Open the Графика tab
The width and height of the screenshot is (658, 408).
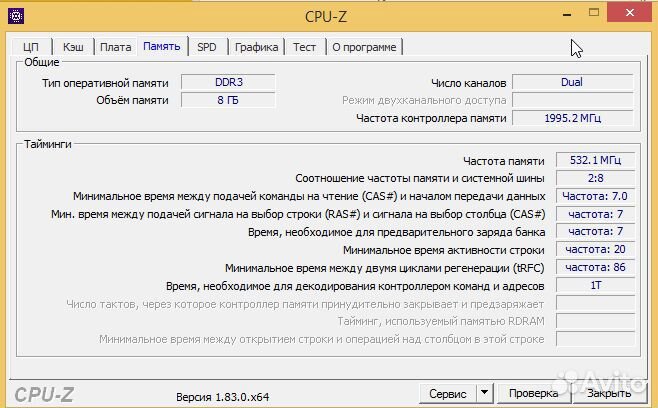click(256, 47)
